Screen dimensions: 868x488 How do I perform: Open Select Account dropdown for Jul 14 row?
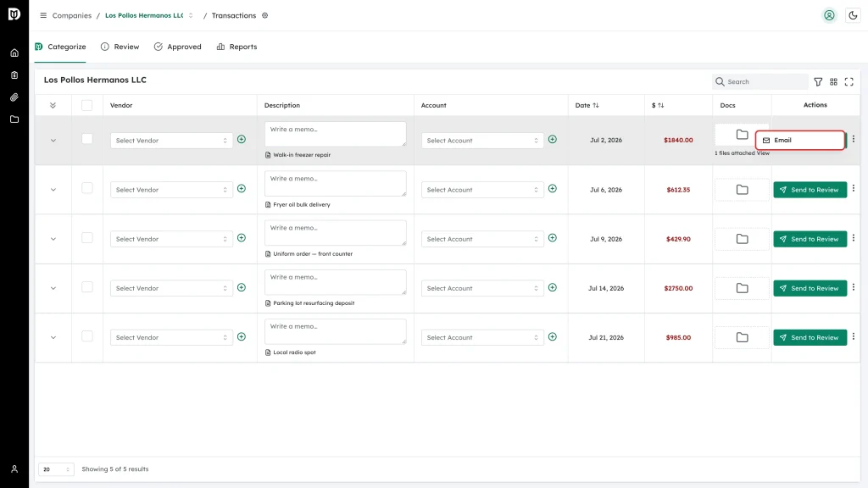click(482, 288)
